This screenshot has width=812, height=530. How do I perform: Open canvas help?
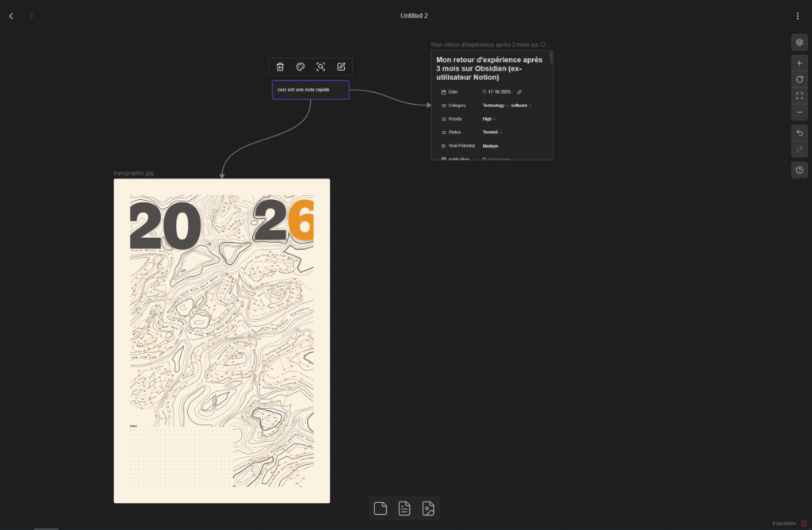point(799,170)
